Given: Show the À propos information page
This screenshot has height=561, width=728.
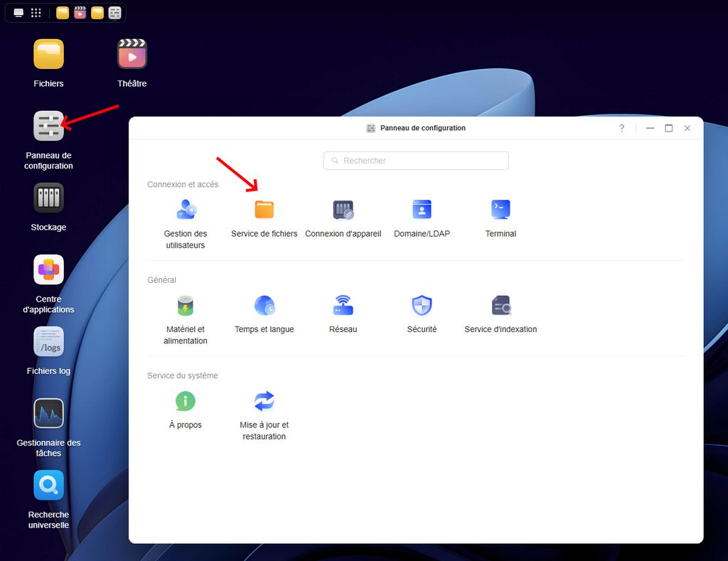Looking at the screenshot, I should point(185,401).
